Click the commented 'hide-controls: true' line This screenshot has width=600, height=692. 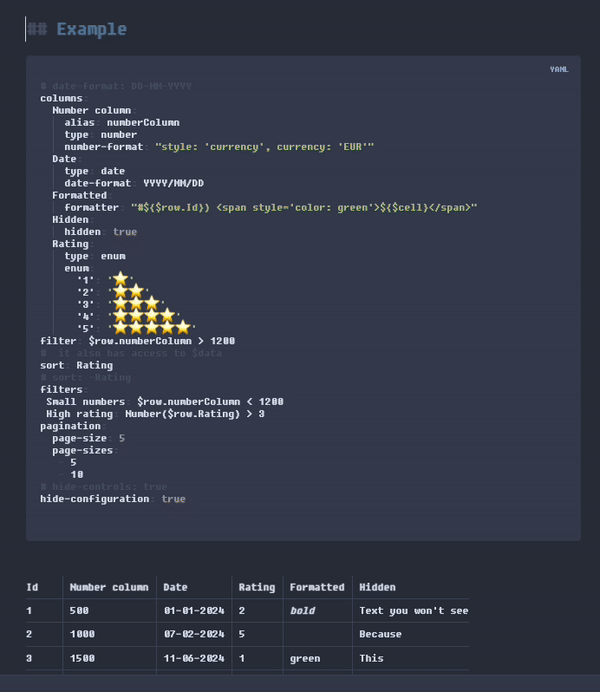click(x=104, y=487)
